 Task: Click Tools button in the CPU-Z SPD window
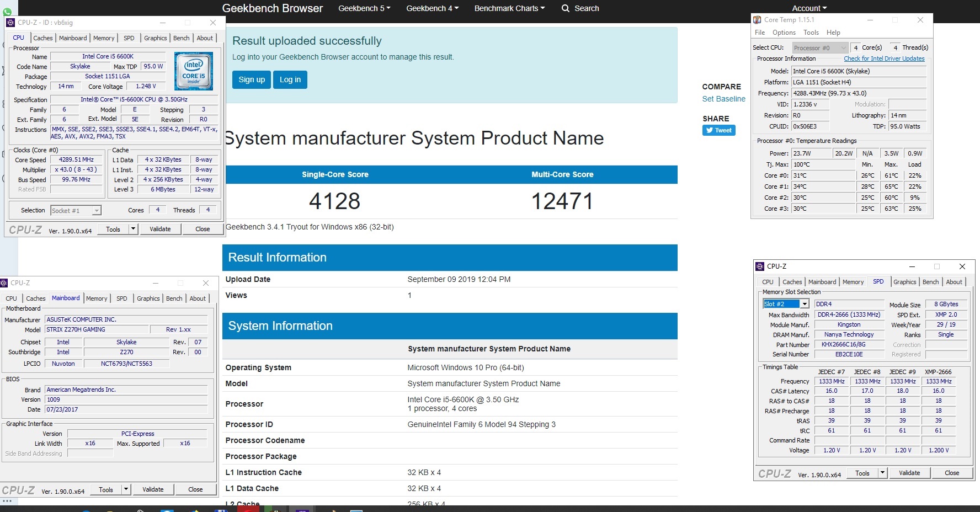tap(862, 473)
